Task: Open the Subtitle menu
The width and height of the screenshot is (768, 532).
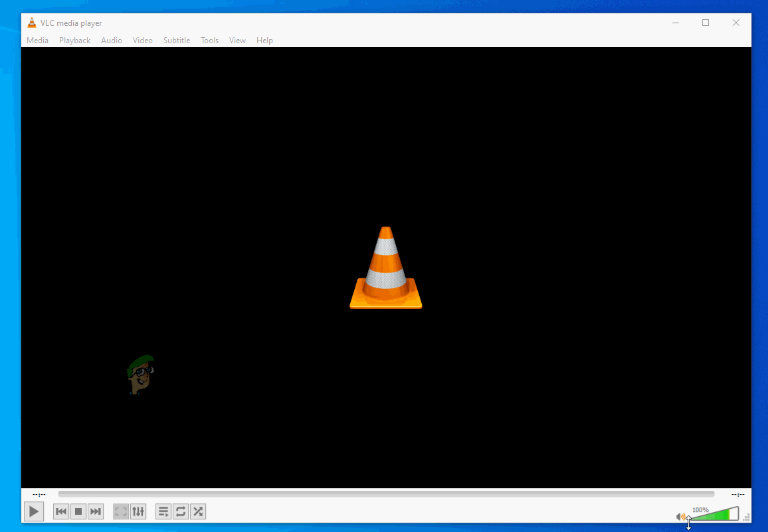Action: pyautogui.click(x=177, y=40)
